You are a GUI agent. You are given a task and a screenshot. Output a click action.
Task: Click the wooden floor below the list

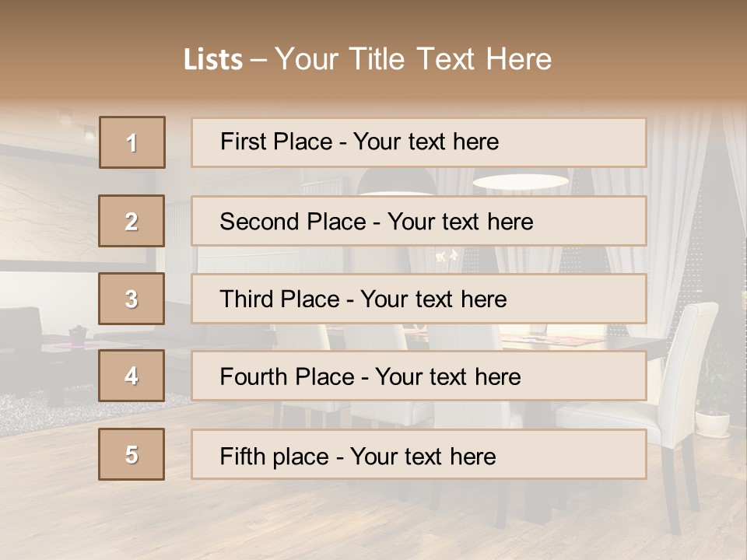373,521
